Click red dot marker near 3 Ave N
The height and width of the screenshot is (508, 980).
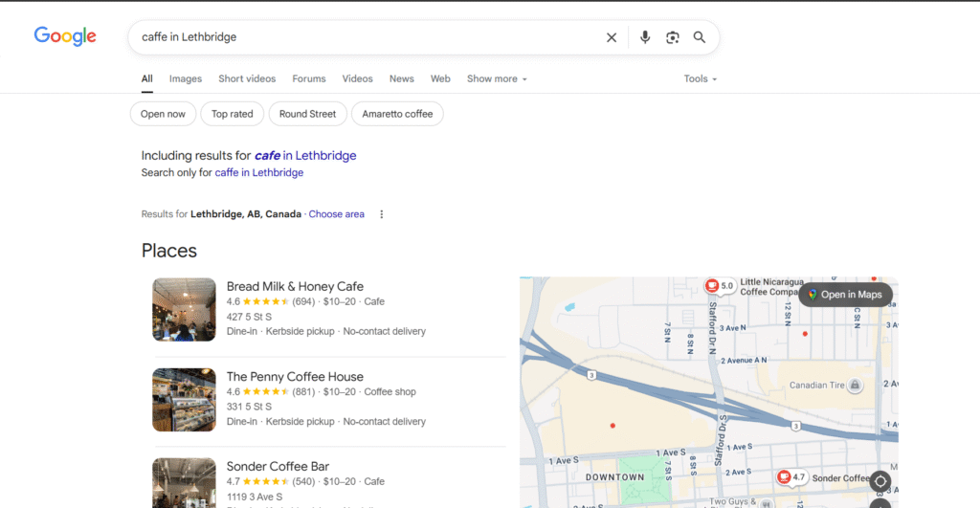click(x=805, y=334)
